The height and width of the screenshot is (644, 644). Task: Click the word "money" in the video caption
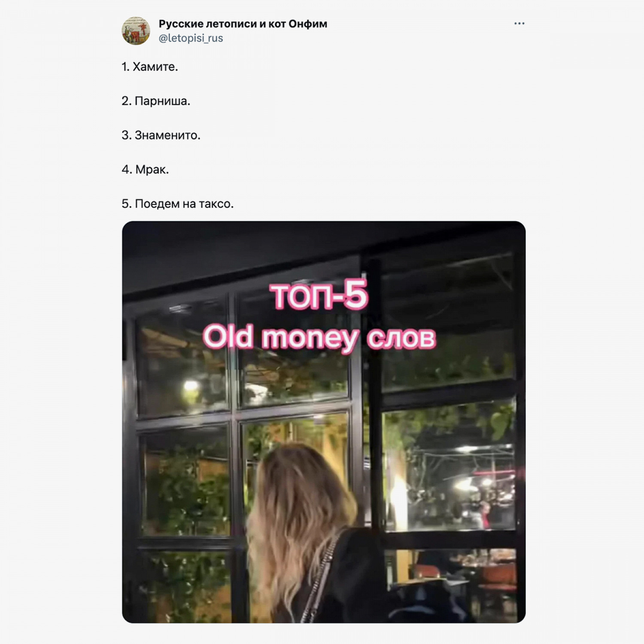tap(310, 339)
